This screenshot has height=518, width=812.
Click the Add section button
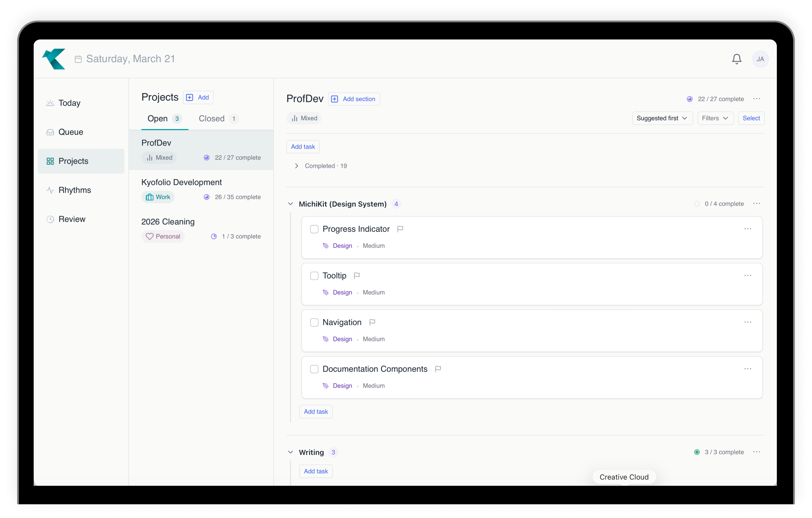tap(354, 99)
